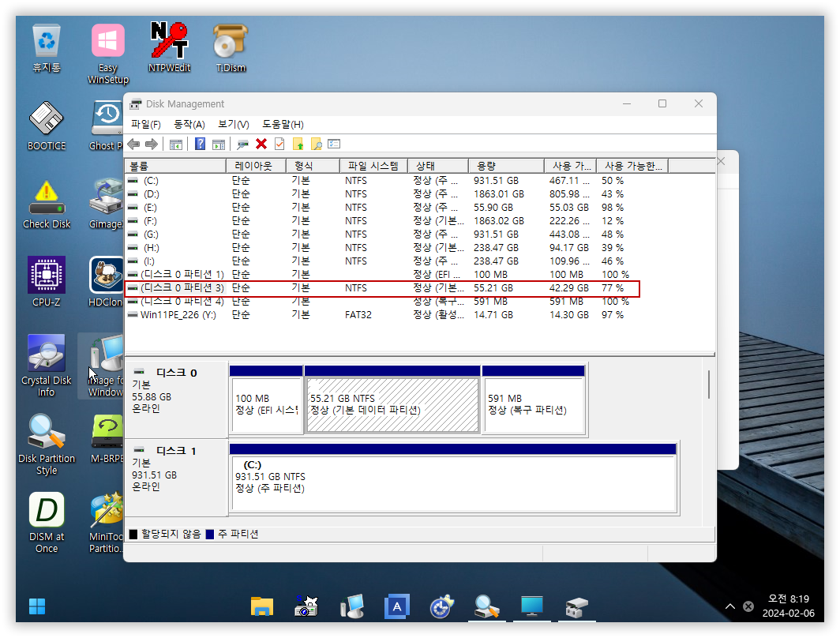
Task: Click the computer with cable icon on taskbar
Action: pyautogui.click(x=352, y=607)
